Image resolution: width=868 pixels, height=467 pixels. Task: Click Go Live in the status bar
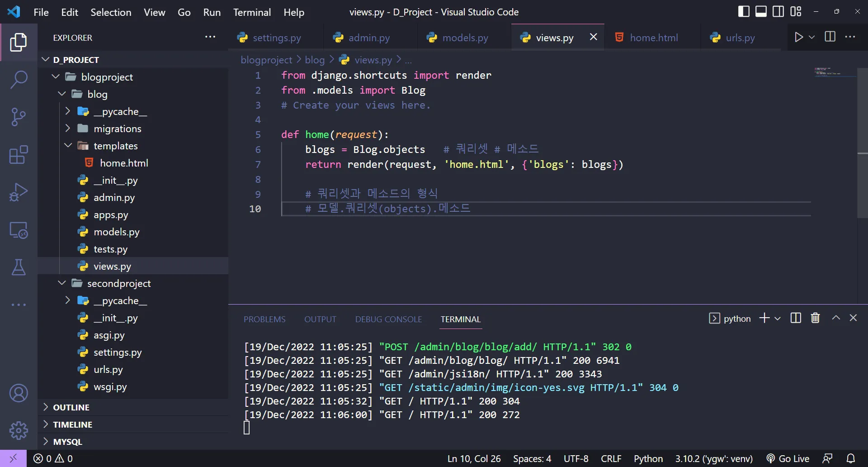click(x=788, y=458)
